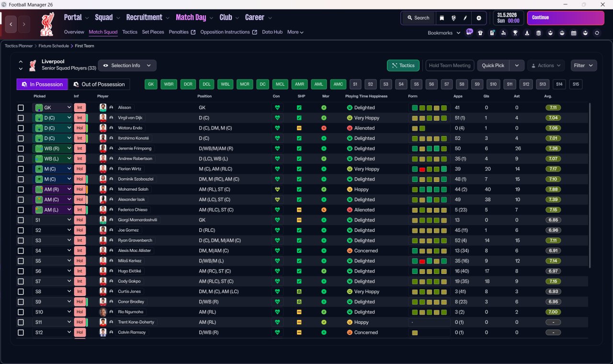This screenshot has height=364, width=613.
Task: Expand the Selection Info dropdown
Action: 127,66
